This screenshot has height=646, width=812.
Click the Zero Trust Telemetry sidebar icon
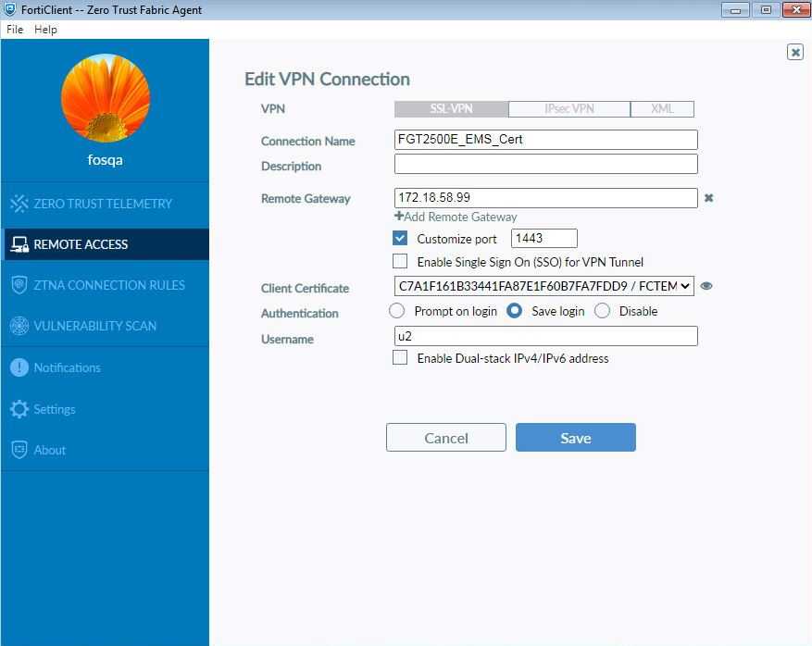19,204
